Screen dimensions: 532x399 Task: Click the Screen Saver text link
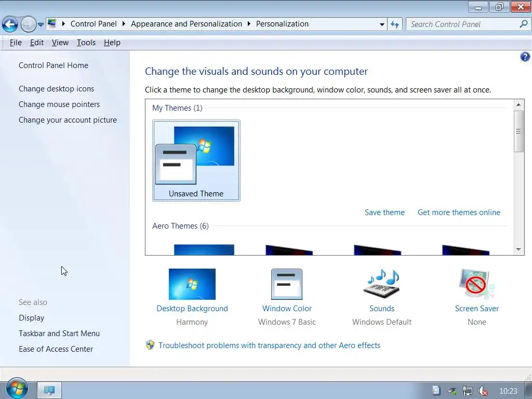click(x=477, y=309)
